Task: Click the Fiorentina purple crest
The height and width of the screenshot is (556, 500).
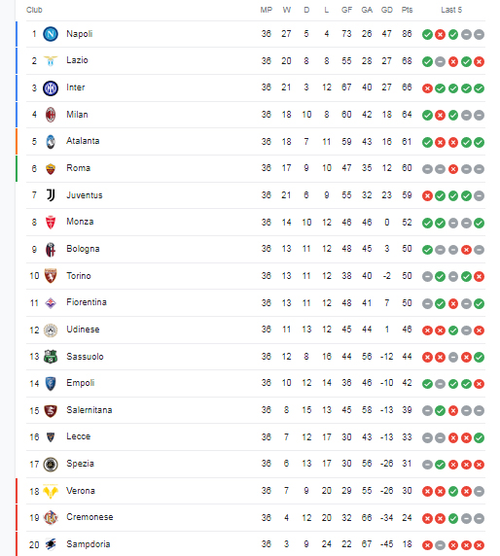Action: pyautogui.click(x=50, y=303)
